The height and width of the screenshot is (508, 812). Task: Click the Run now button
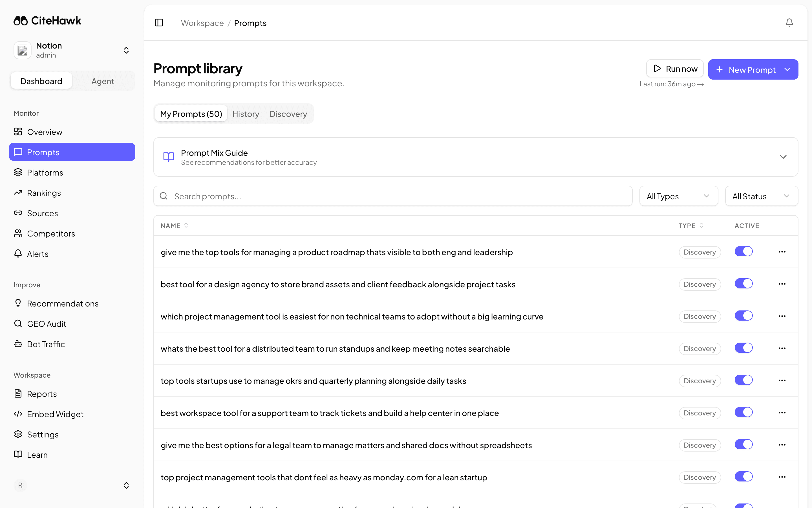pos(675,69)
